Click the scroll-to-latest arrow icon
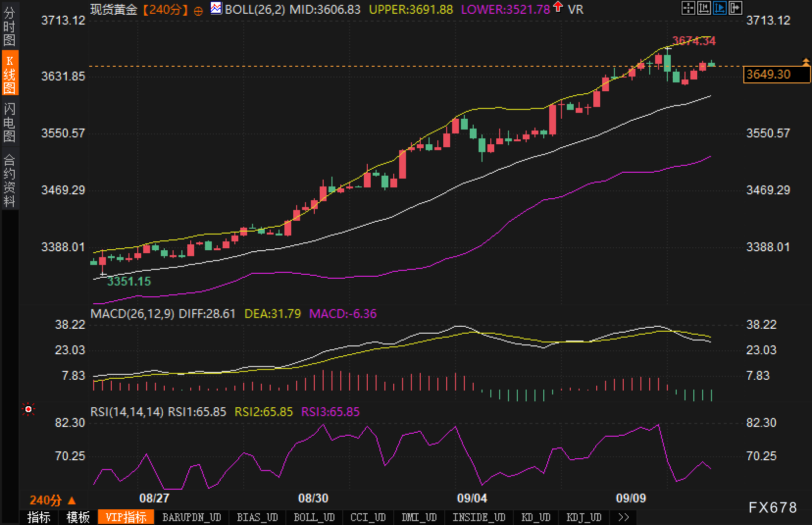The height and width of the screenshot is (525, 812). pos(736,8)
